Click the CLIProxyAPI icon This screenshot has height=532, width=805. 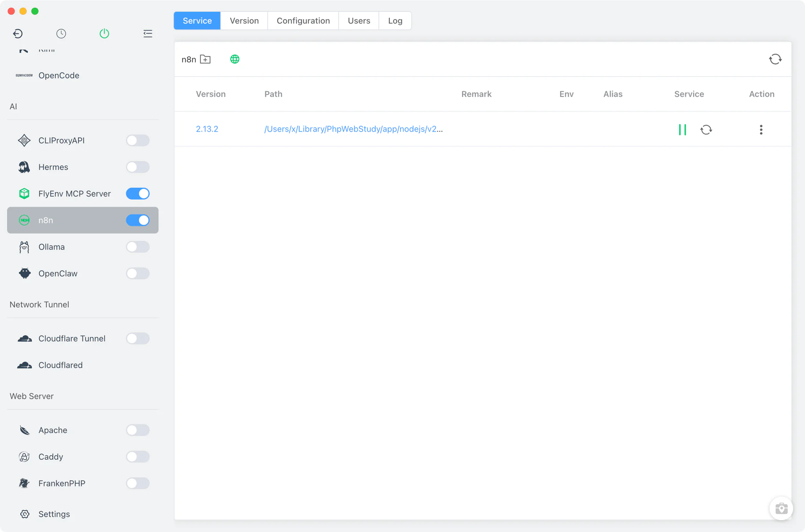pos(24,140)
